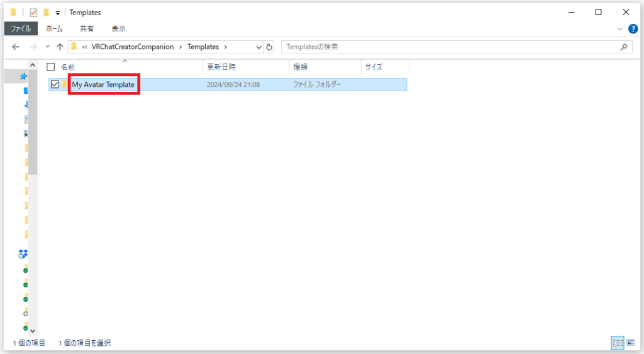Click the navigation pane scrollbar thumb
Viewport: 644px width, 354px height.
[x=33, y=121]
